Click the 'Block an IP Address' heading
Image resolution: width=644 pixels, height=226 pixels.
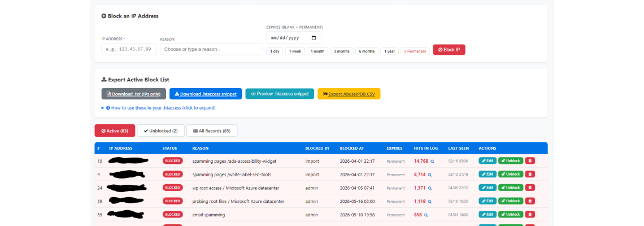coord(130,16)
